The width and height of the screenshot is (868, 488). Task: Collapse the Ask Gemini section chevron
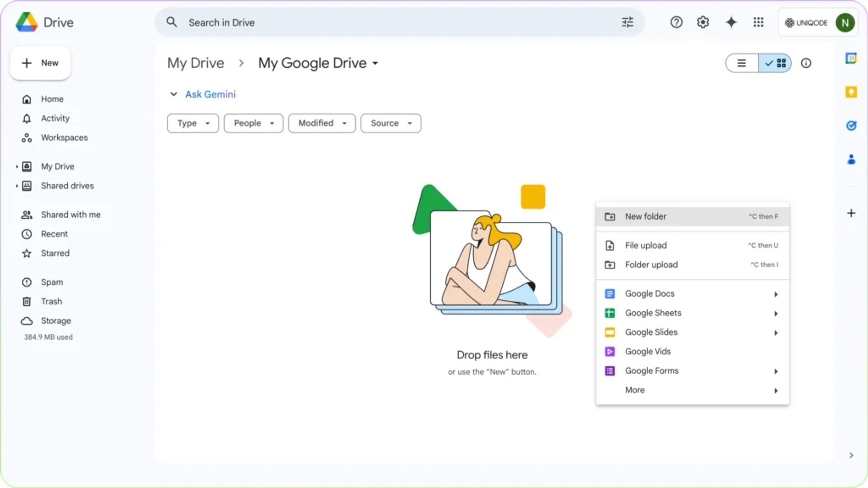pyautogui.click(x=174, y=94)
